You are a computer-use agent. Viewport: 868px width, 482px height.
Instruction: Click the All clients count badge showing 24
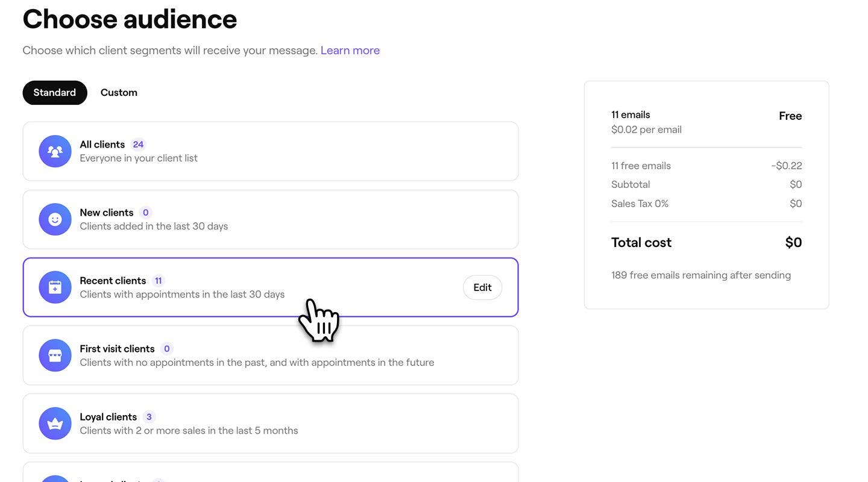point(138,145)
